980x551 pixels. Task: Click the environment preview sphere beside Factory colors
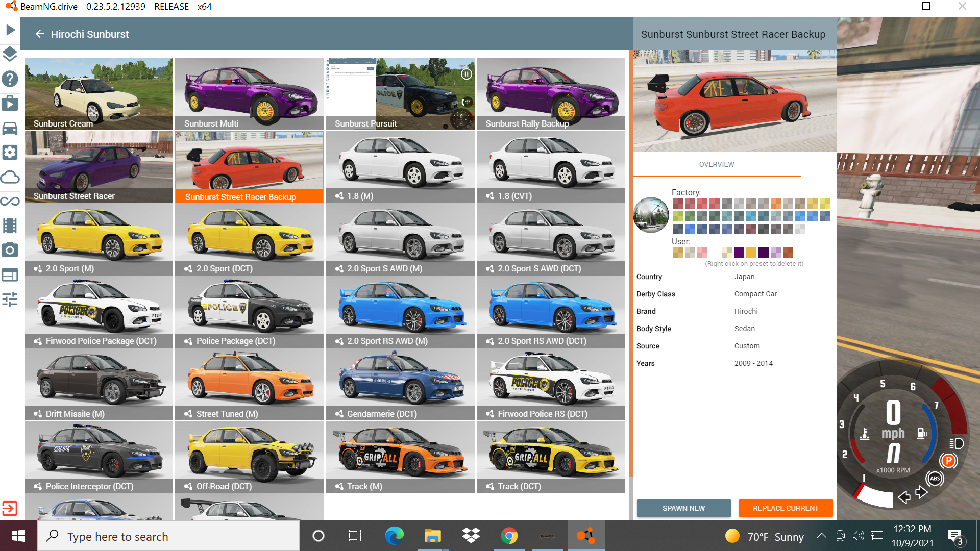651,215
